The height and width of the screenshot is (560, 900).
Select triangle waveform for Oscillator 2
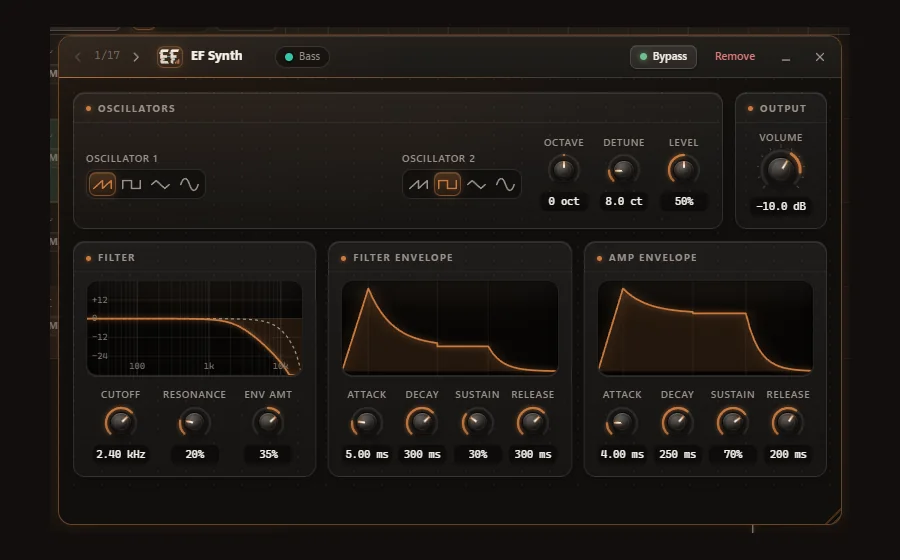click(x=476, y=184)
